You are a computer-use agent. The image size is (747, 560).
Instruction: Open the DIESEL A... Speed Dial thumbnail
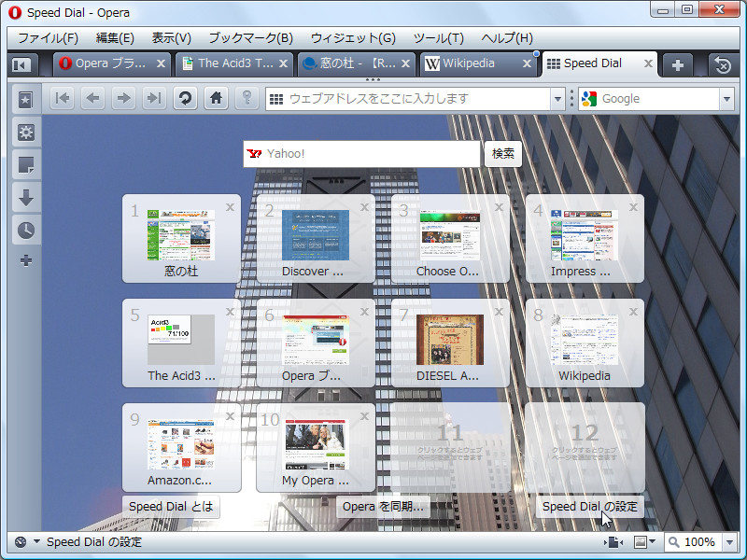[x=450, y=340]
